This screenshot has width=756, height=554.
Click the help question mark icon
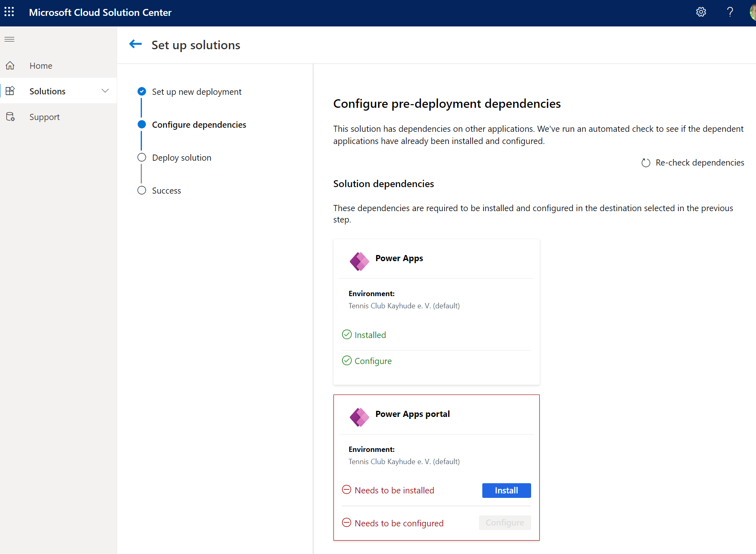(730, 12)
